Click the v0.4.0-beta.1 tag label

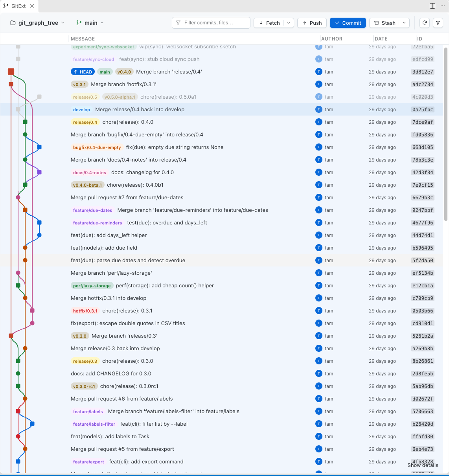(x=88, y=185)
